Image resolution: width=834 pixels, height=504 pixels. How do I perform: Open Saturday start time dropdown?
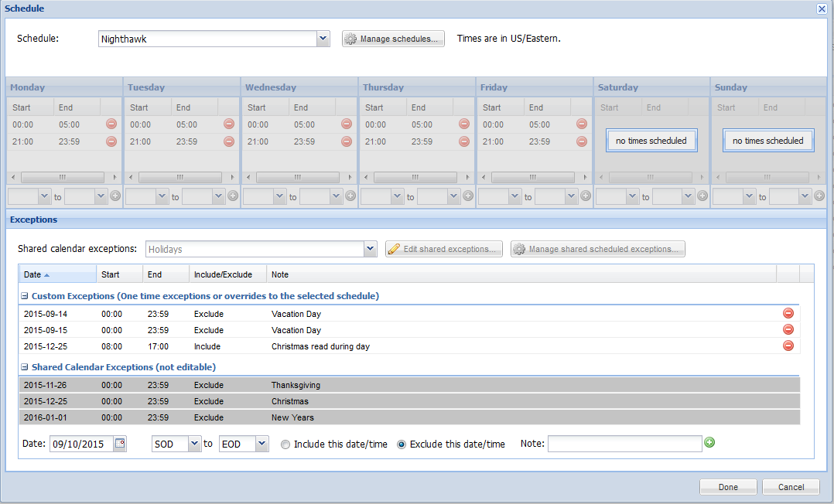tap(632, 196)
